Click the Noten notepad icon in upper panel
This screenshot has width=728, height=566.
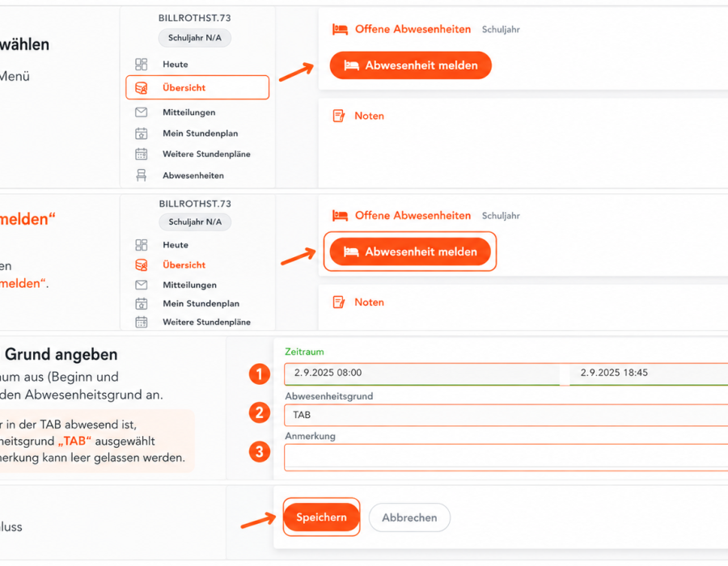(339, 116)
